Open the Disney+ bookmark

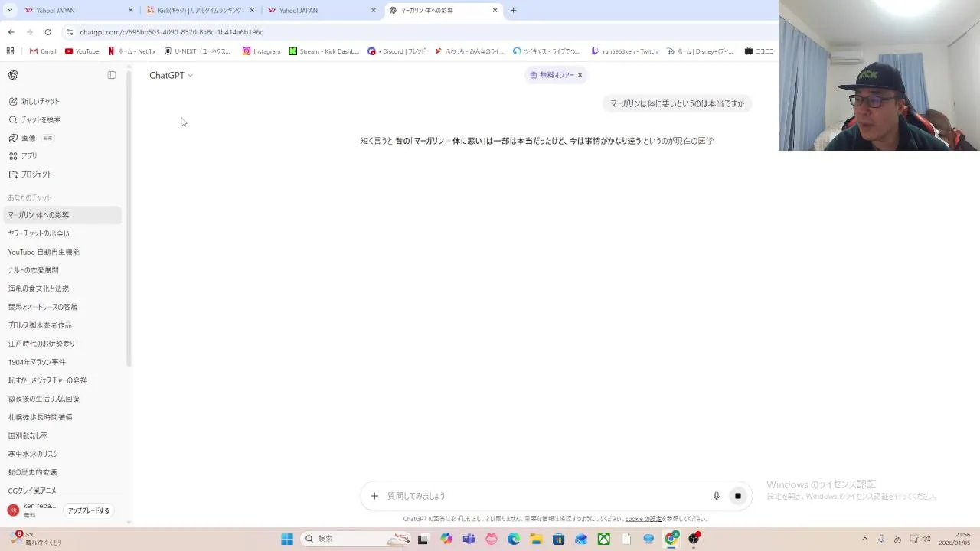pyautogui.click(x=700, y=51)
